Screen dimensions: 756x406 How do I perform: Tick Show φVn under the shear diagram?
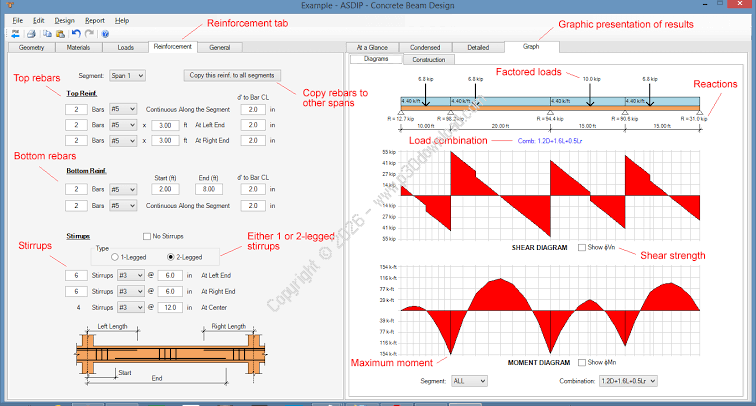click(582, 247)
